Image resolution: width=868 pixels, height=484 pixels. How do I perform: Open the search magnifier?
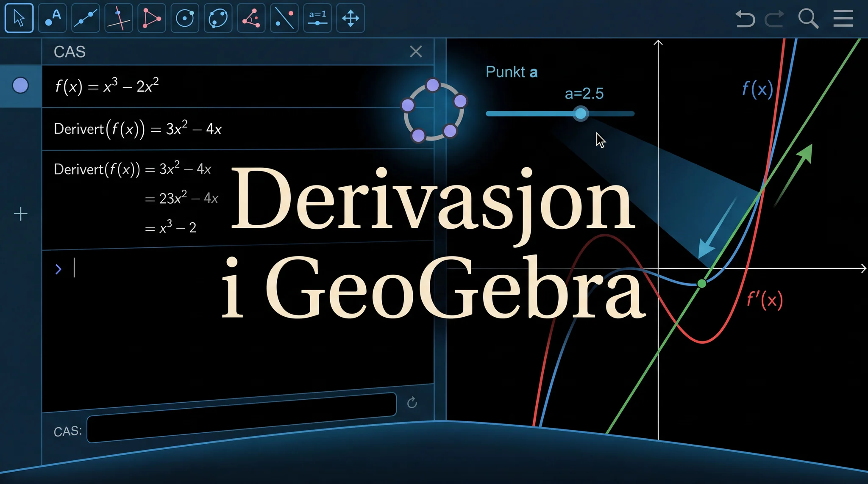[808, 19]
